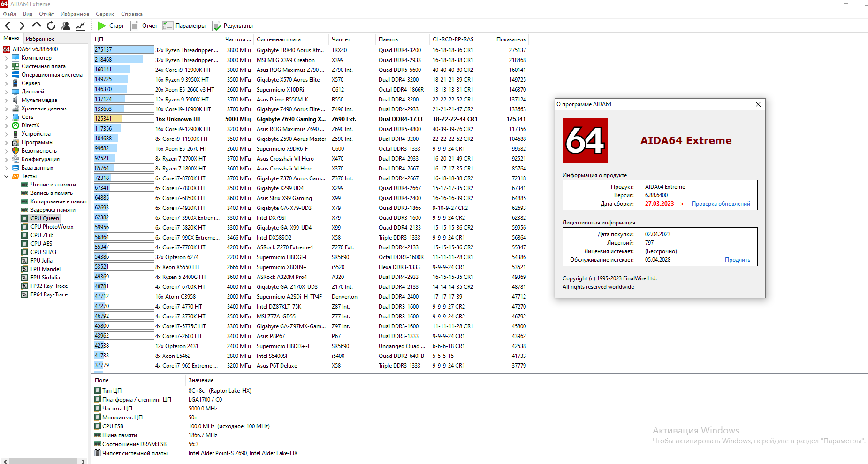This screenshot has width=868, height=464.
Task: Select the FP64 Ray-Trace test
Action: click(x=49, y=294)
